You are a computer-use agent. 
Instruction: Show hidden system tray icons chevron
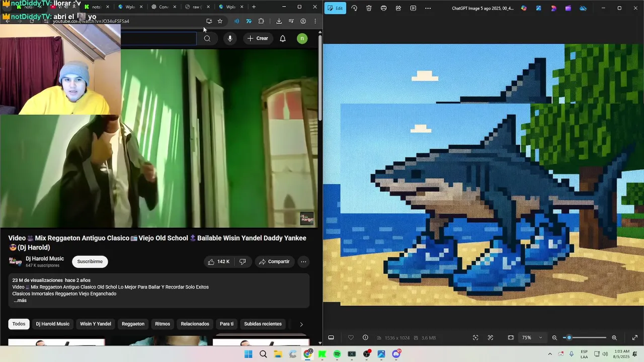549,354
